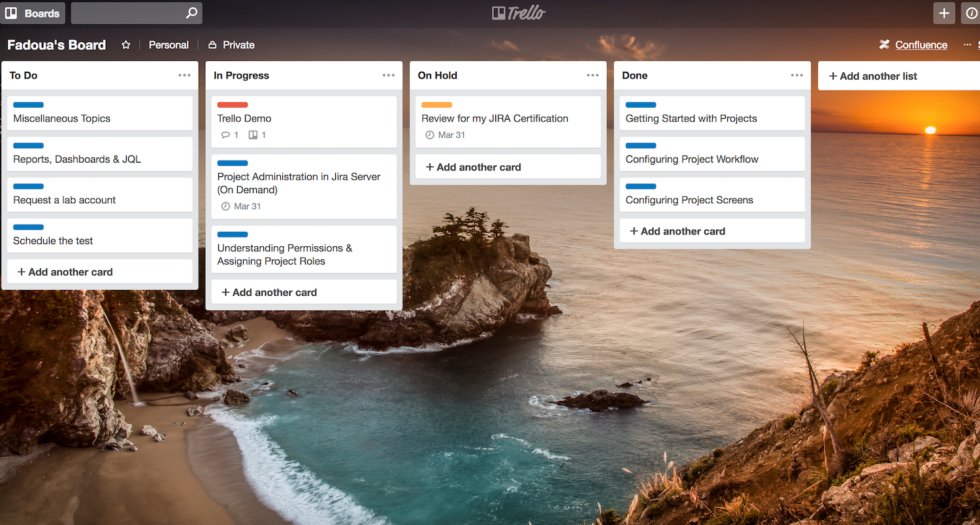Image resolution: width=980 pixels, height=525 pixels.
Task: Click Add another list
Action: (x=872, y=75)
